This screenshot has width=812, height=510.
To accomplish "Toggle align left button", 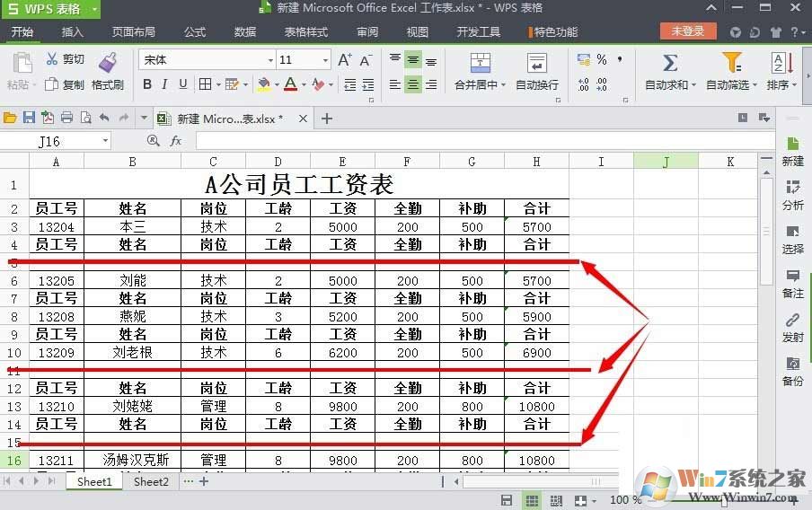I will (395, 84).
